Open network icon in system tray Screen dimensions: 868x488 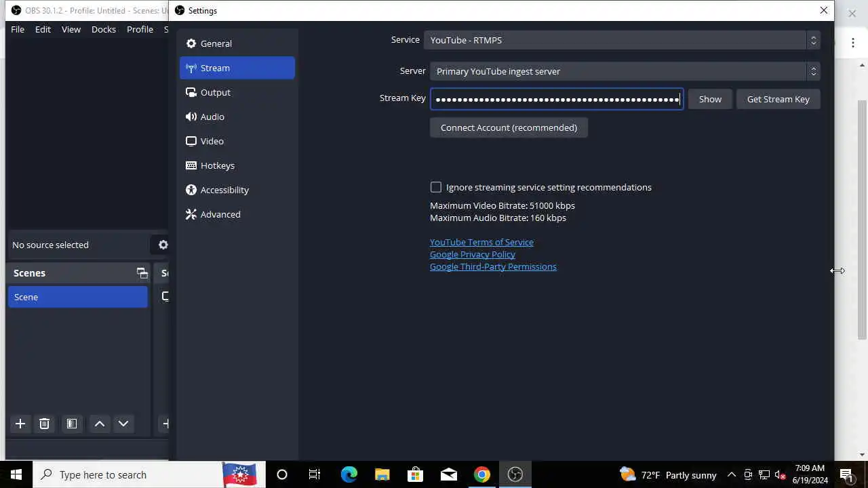pyautogui.click(x=764, y=474)
